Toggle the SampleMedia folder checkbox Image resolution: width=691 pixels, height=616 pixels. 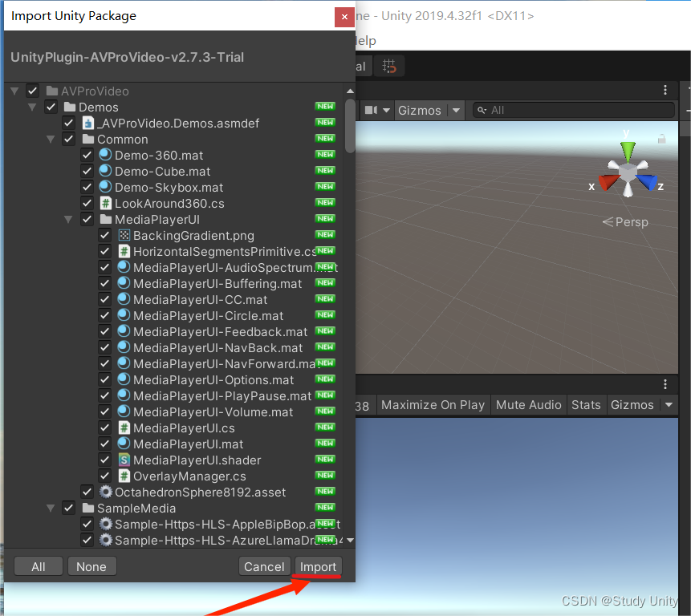68,508
